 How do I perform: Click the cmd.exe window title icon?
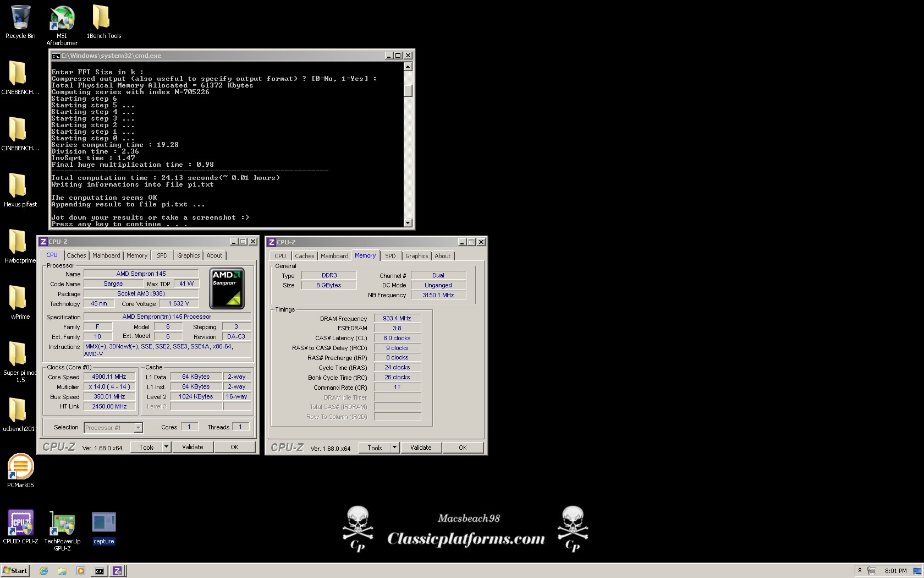tap(56, 56)
